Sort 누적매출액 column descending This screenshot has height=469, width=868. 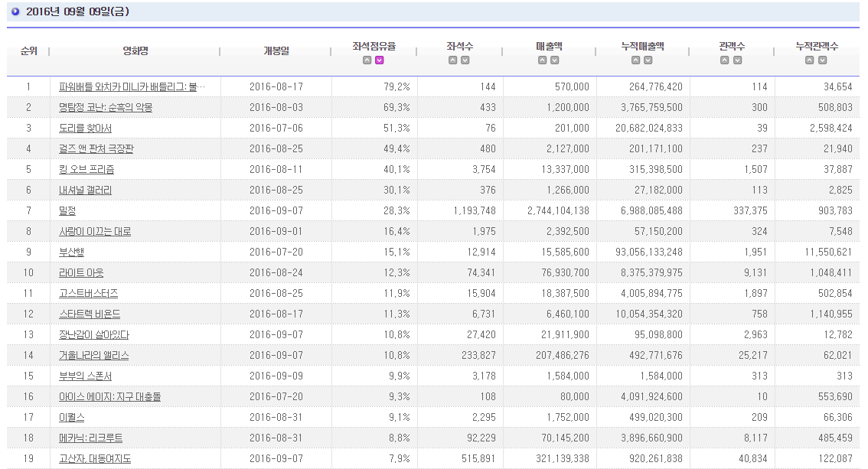[648, 60]
